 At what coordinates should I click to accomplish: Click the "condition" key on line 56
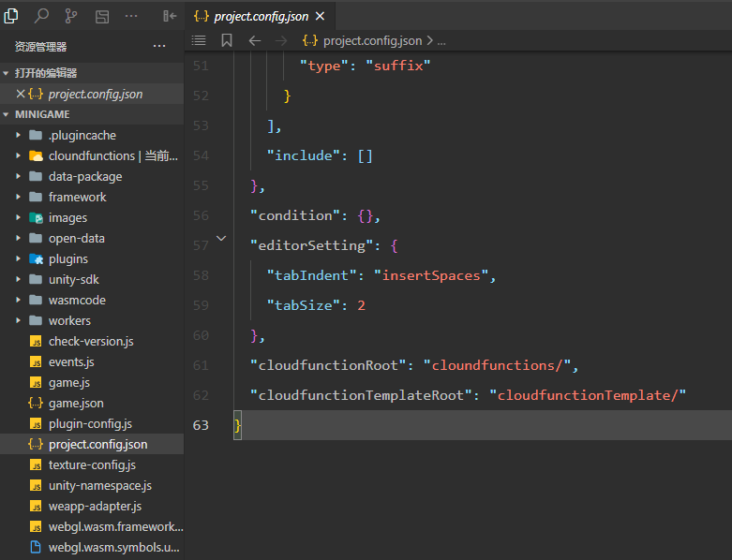295,215
